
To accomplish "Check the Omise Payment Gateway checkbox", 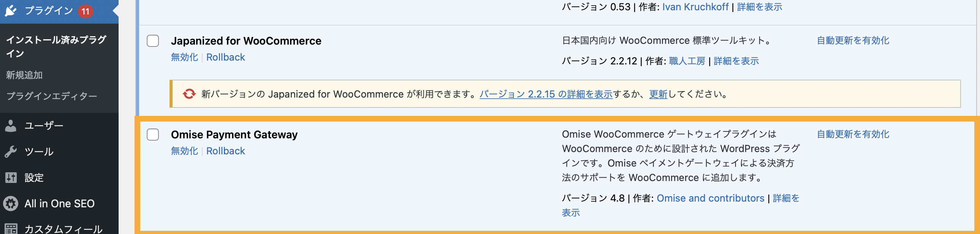I will [153, 135].
